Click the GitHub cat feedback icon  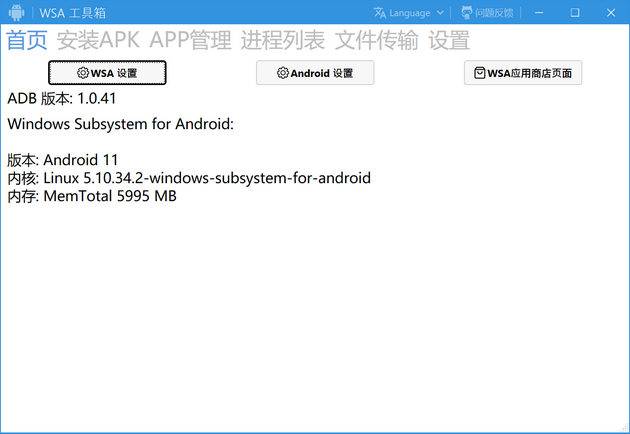pyautogui.click(x=466, y=13)
